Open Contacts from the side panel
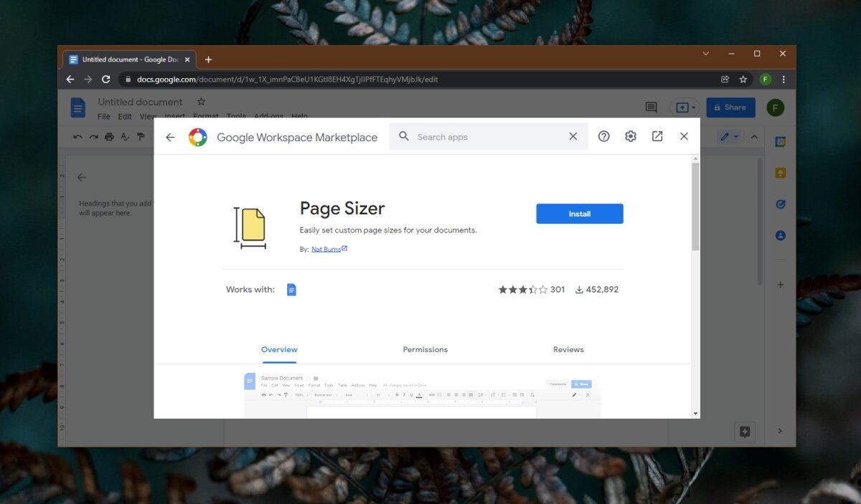The width and height of the screenshot is (861, 504). coord(780,235)
